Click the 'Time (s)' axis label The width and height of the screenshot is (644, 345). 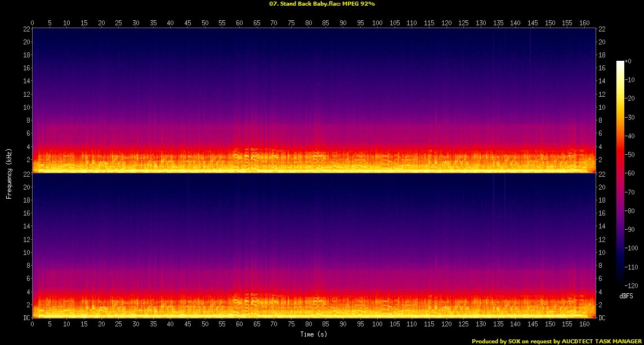coord(314,334)
